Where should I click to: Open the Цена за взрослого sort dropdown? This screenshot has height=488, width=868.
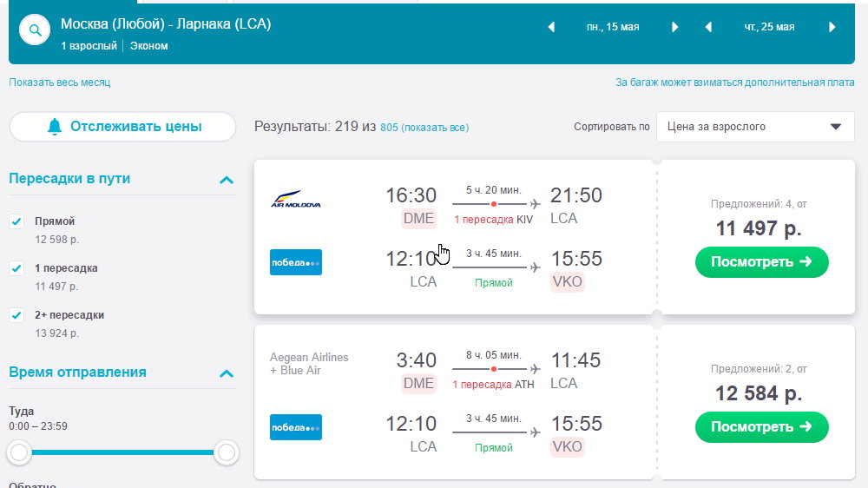pyautogui.click(x=755, y=127)
